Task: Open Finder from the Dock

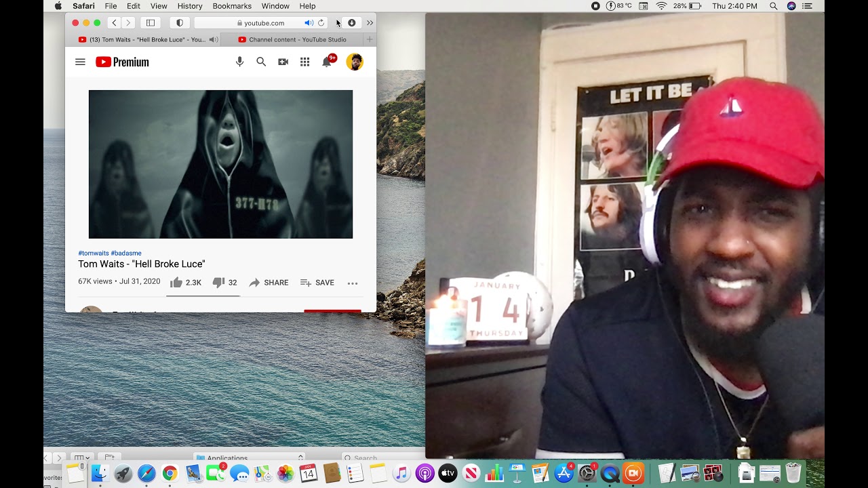Action: [100, 473]
